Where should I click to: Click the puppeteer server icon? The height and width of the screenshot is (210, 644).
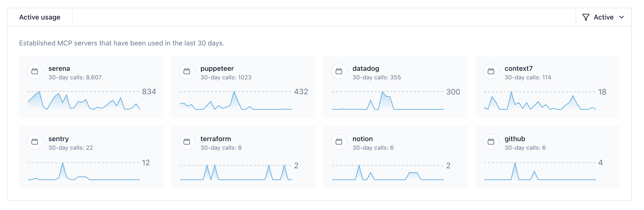coord(187,72)
